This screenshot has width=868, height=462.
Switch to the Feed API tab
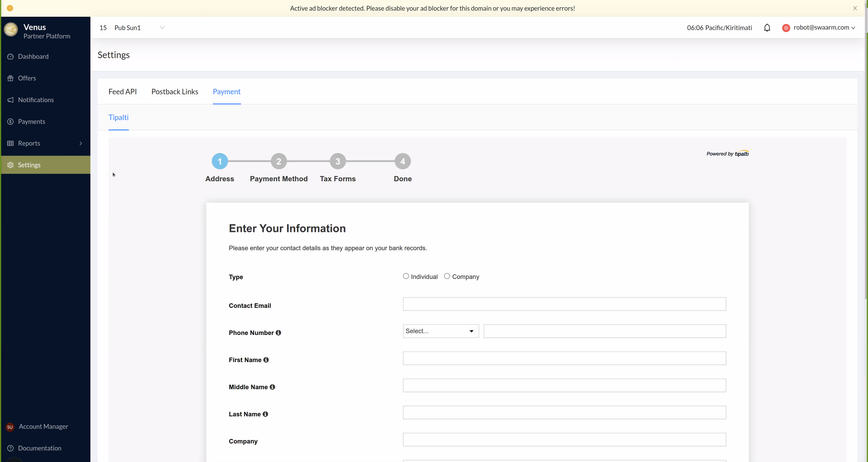tap(123, 92)
